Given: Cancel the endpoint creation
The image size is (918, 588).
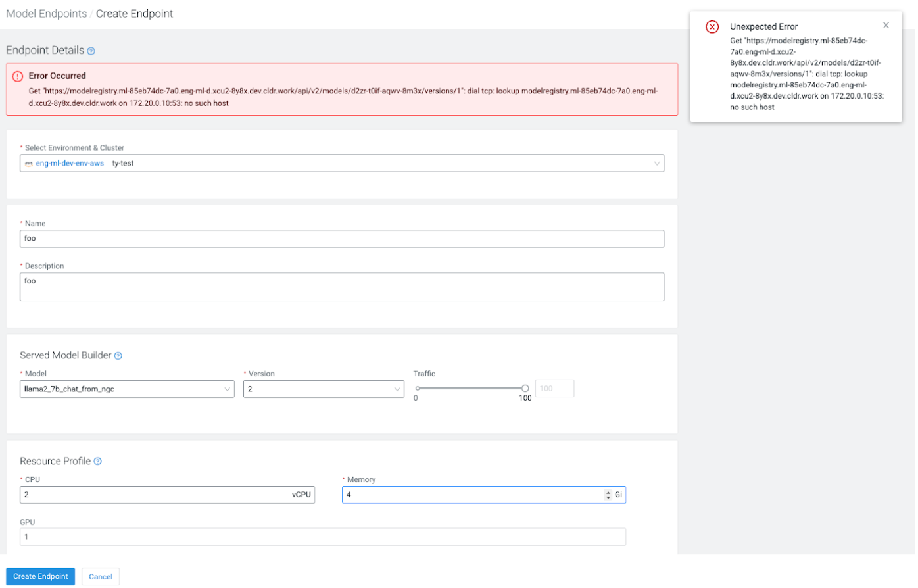Looking at the screenshot, I should click(x=101, y=577).
